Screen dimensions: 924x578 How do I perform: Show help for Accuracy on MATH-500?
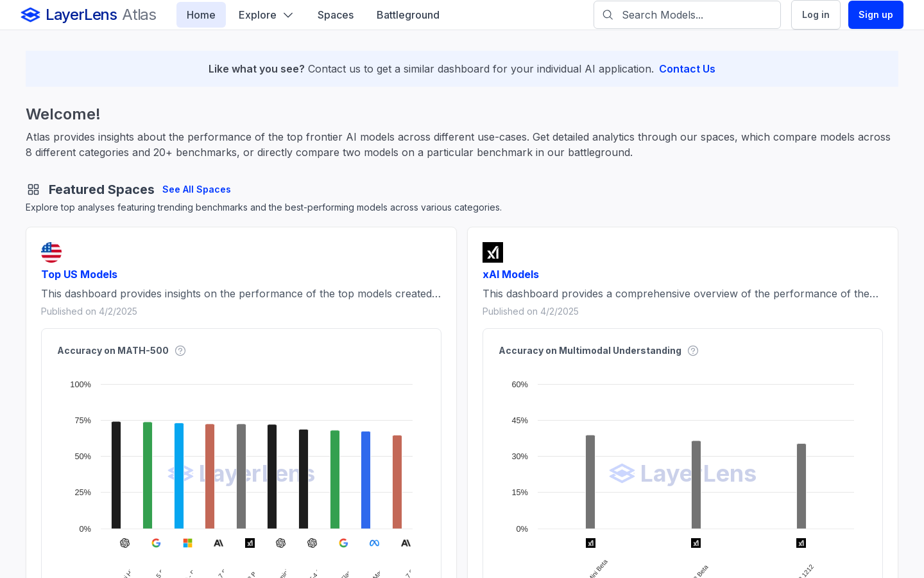(180, 351)
